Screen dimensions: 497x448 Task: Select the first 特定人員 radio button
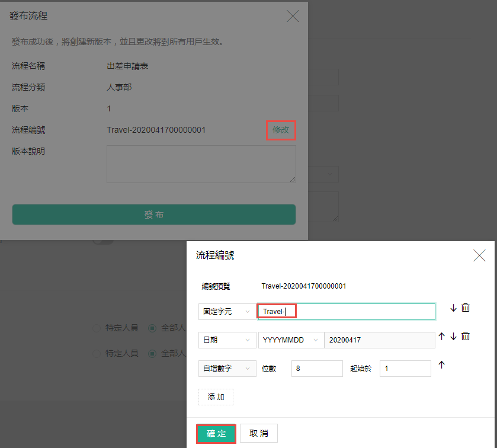[97, 328]
